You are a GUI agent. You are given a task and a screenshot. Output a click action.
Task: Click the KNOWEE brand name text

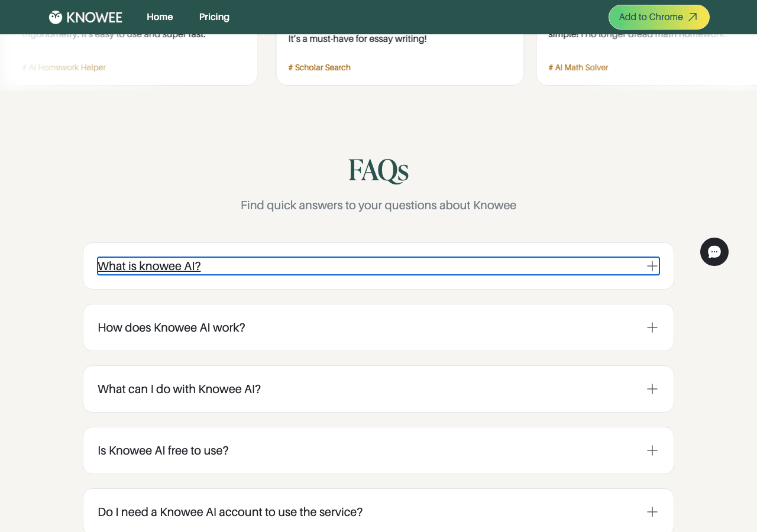click(95, 17)
